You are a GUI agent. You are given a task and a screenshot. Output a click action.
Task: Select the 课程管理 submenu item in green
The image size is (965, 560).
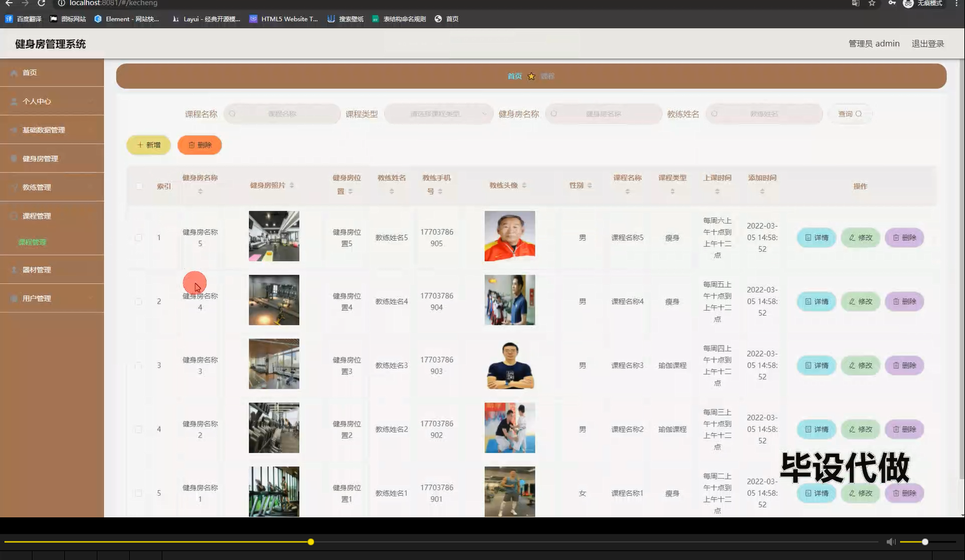pos(32,242)
